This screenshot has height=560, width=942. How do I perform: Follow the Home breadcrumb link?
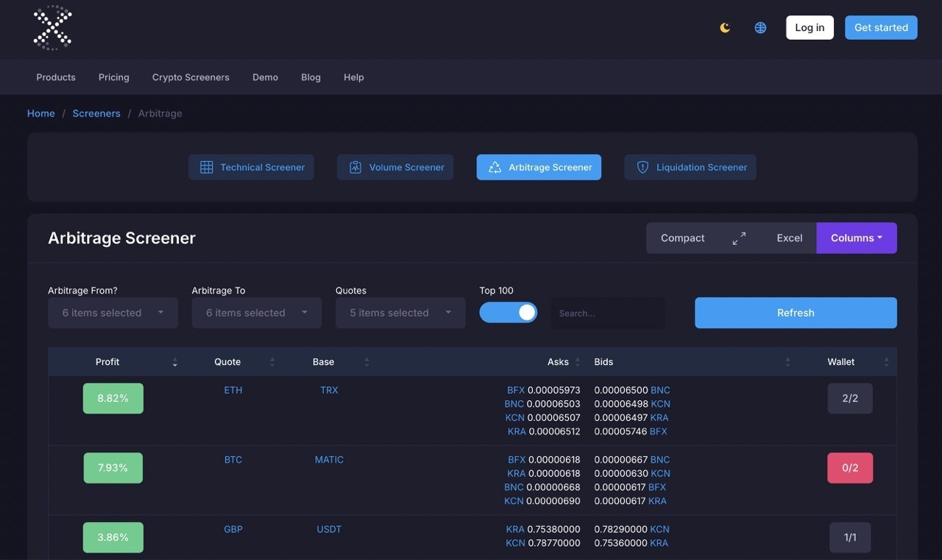click(41, 113)
